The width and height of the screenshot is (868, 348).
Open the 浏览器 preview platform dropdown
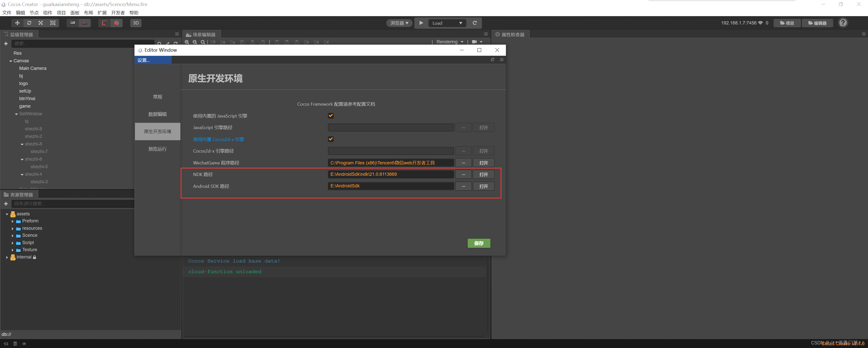[399, 23]
